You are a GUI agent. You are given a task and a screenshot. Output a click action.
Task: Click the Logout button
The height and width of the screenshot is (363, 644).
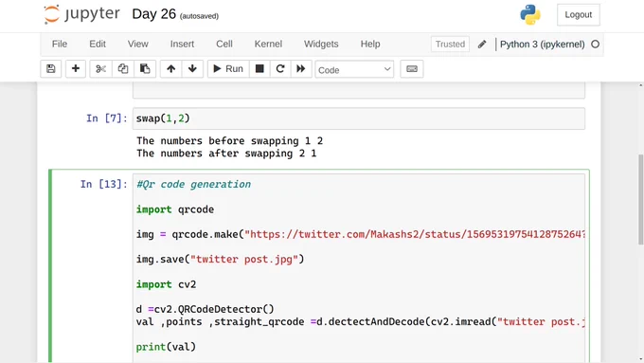579,15
